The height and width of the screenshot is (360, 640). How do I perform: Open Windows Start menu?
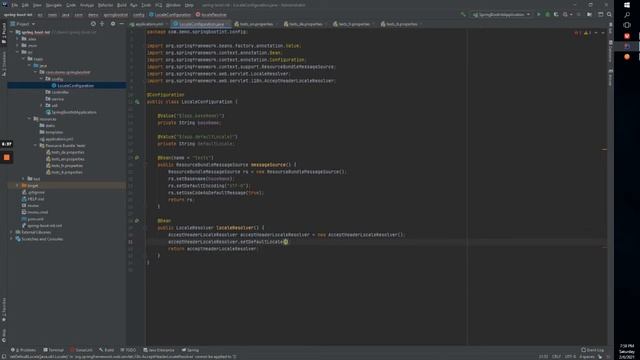click(x=627, y=5)
